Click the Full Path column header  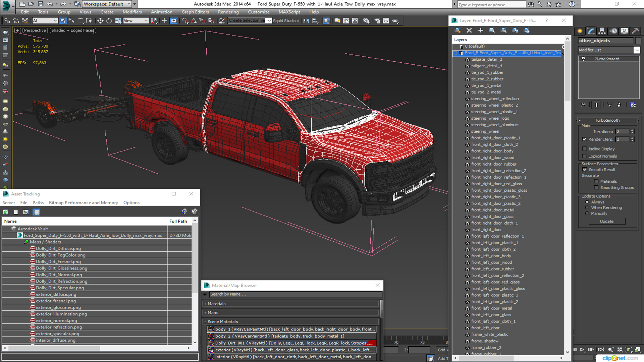179,221
